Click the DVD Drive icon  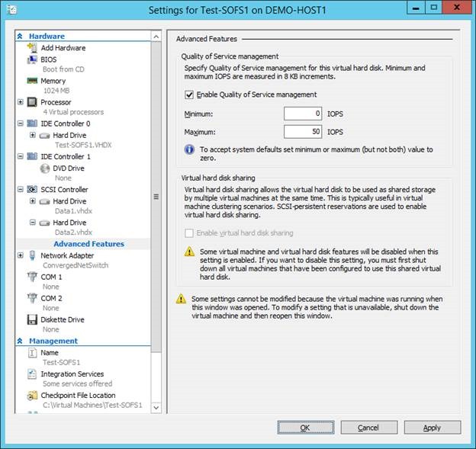(x=44, y=168)
